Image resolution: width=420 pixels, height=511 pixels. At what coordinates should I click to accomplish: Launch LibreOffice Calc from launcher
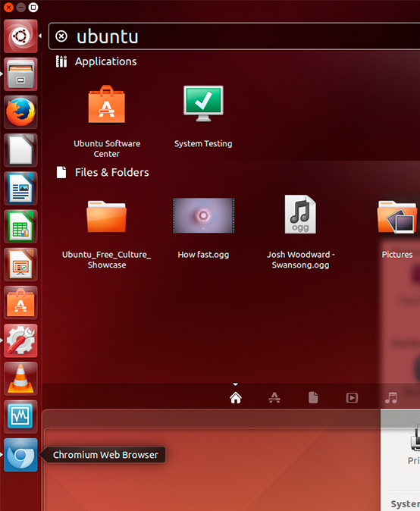point(20,227)
